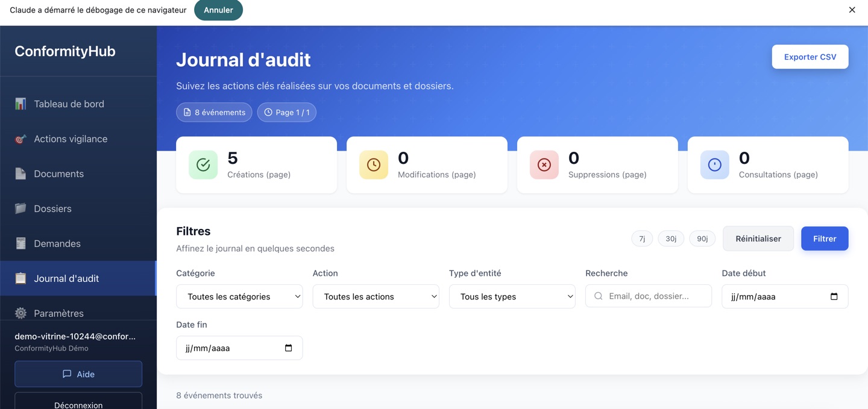Click the Consultations (page) stat card

768,165
